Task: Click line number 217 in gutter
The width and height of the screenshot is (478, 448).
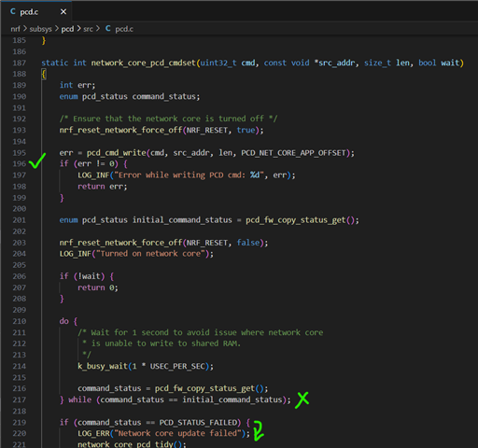Action: point(20,399)
